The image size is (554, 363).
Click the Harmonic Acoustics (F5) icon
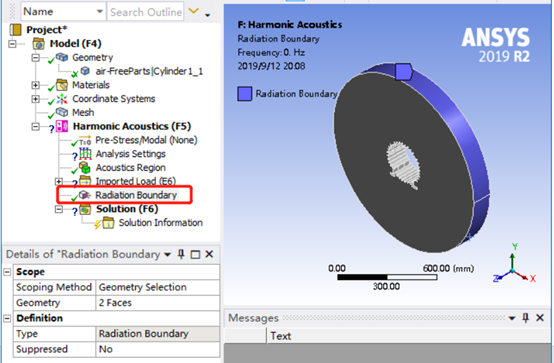(x=62, y=126)
